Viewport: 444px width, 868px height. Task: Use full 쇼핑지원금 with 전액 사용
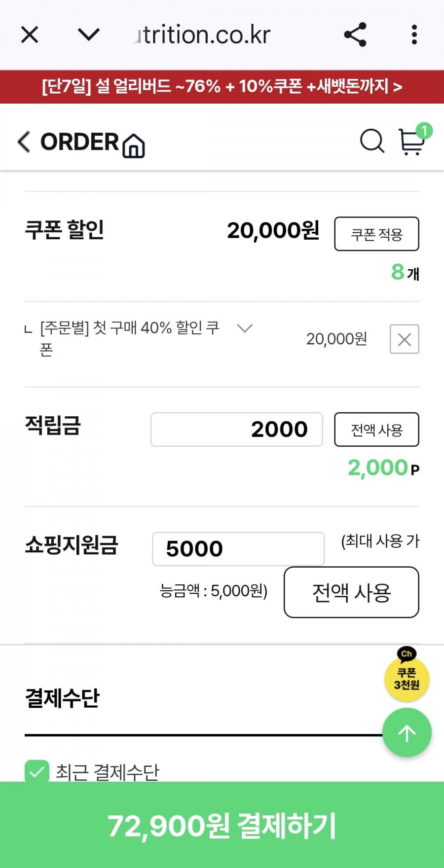tap(351, 592)
